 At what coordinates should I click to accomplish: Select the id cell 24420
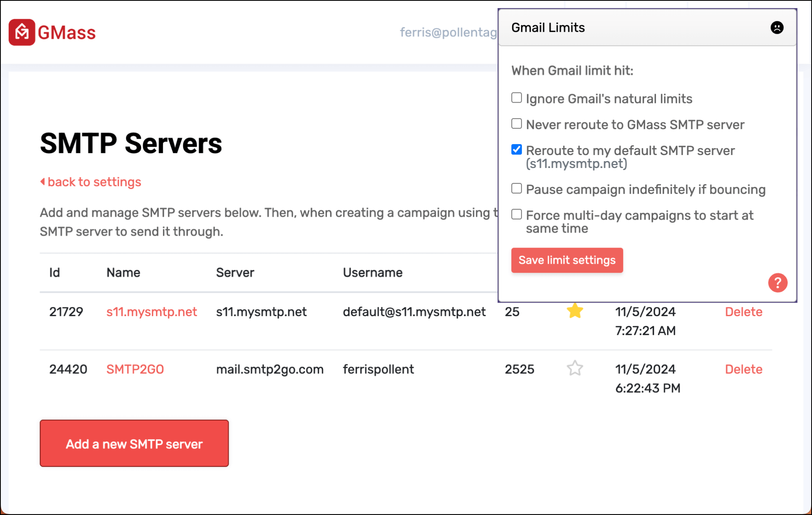point(68,369)
